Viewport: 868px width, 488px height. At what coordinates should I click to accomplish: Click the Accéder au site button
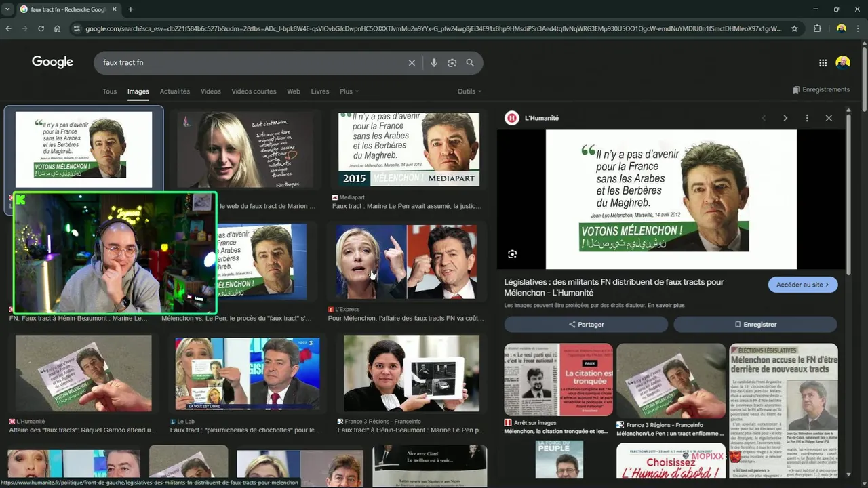803,285
